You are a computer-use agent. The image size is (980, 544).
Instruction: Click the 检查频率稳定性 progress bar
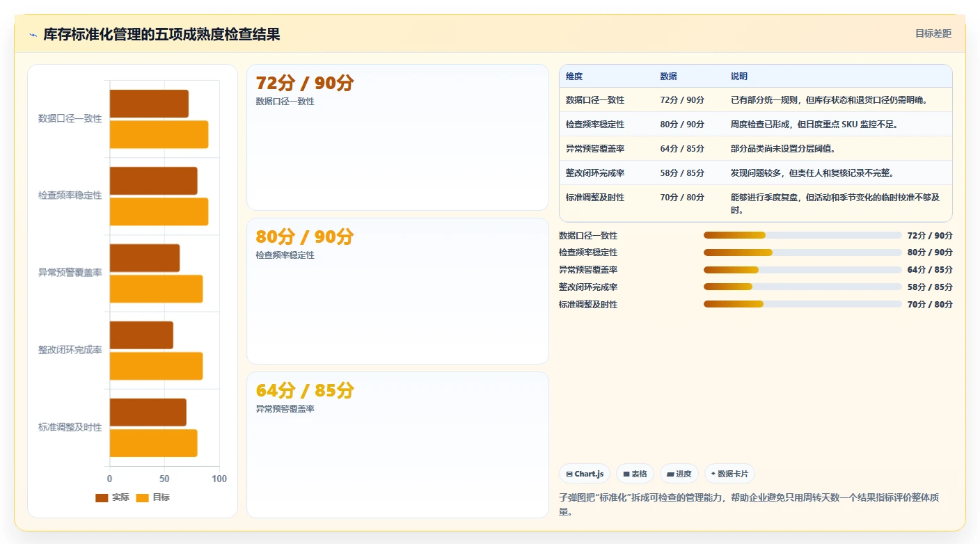tap(803, 253)
